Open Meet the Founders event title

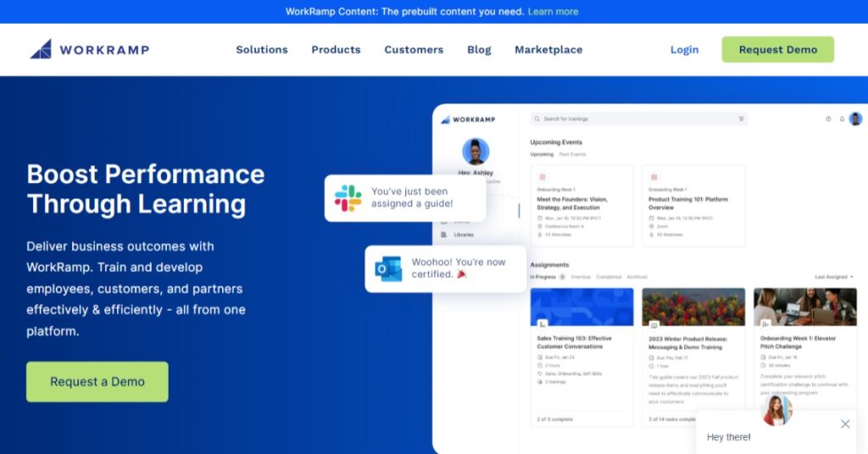pyautogui.click(x=572, y=203)
